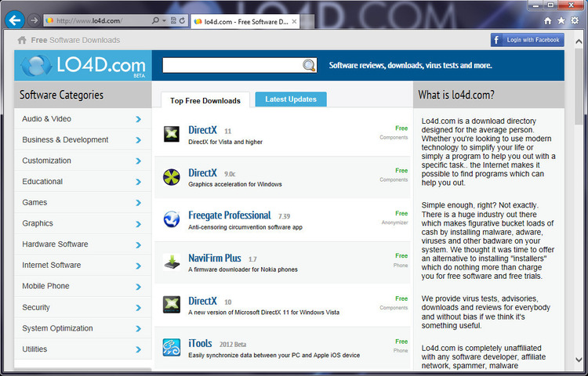The width and height of the screenshot is (588, 376).
Task: Click 'Graphics acceleration for Windows' description
Action: [x=235, y=184]
